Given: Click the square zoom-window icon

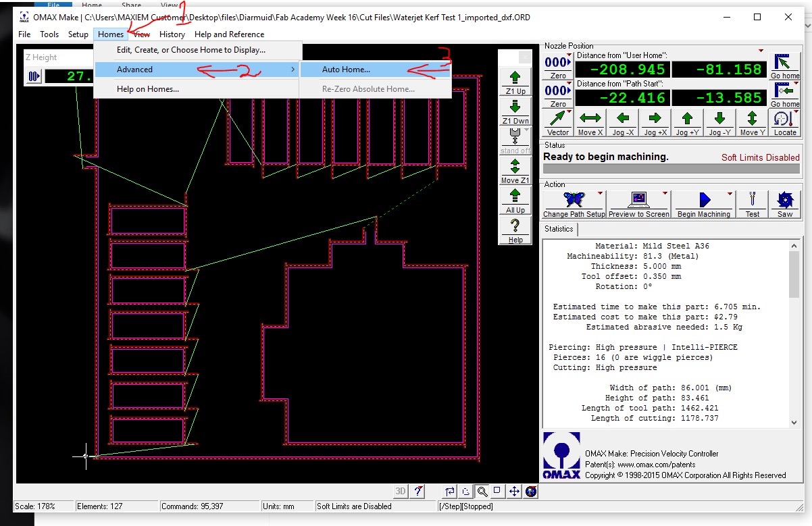Looking at the screenshot, I should click(x=497, y=491).
